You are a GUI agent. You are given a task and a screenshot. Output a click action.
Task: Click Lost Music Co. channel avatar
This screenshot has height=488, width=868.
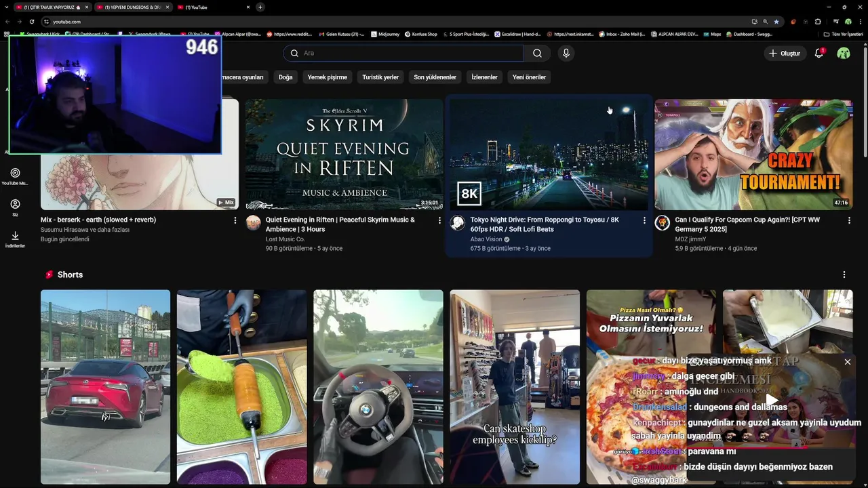pyautogui.click(x=253, y=223)
